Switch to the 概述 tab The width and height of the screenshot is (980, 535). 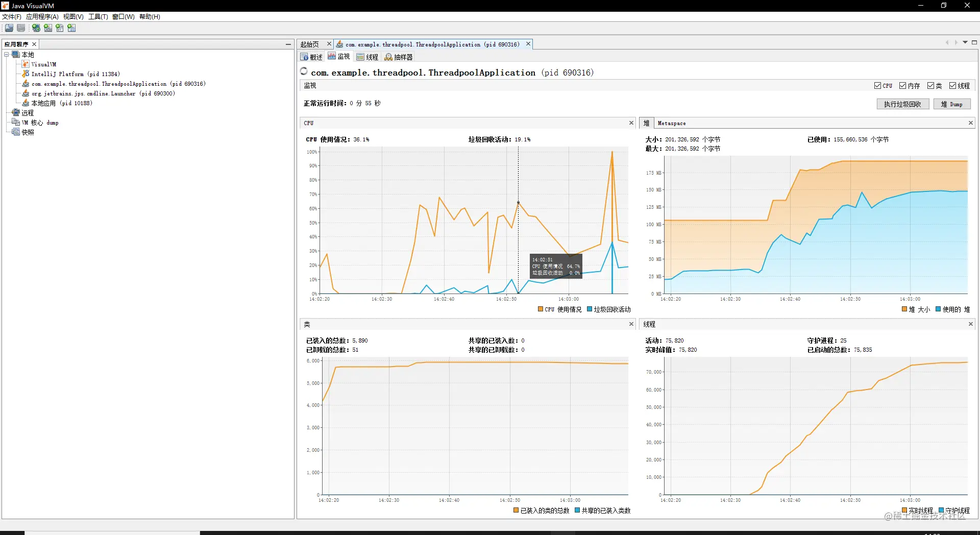coord(312,57)
